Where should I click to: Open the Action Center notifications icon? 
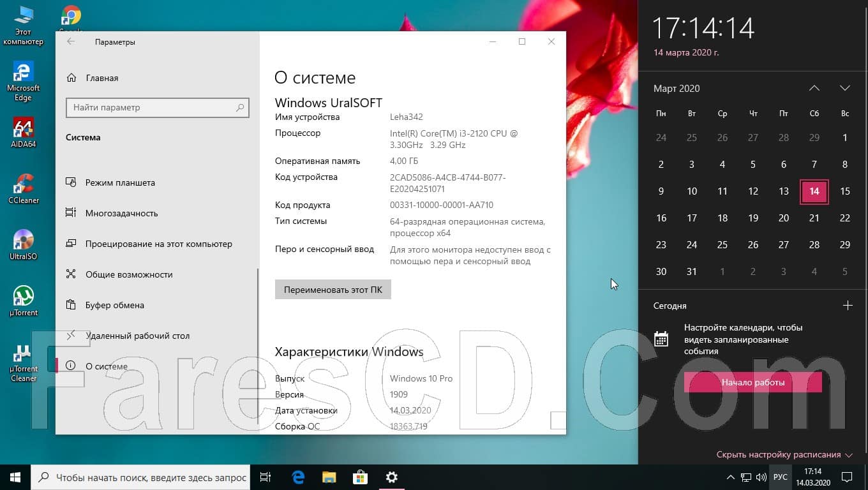[847, 477]
